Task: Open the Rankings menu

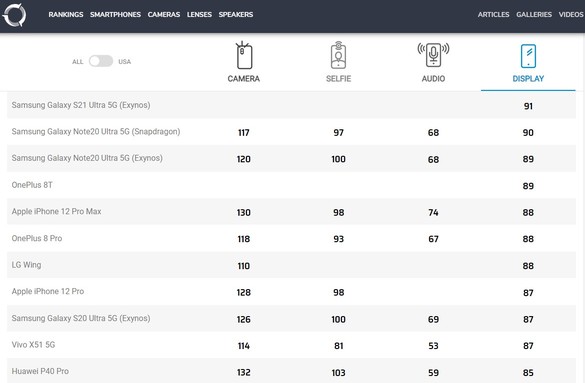Action: coord(66,15)
